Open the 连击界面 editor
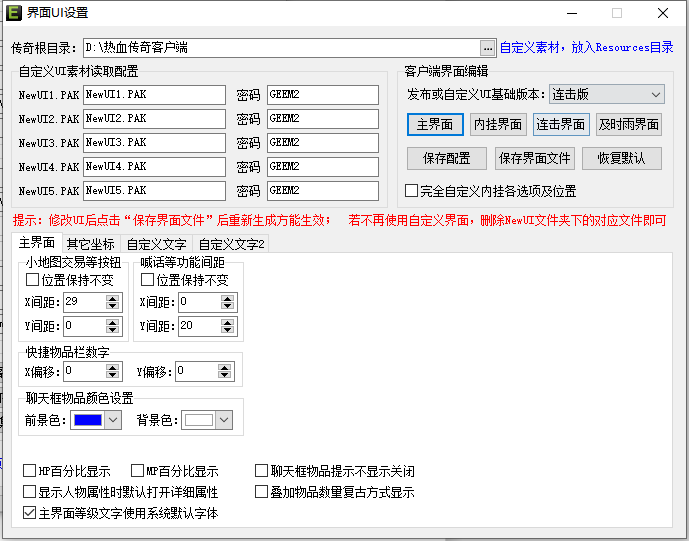Viewport: 689px width, 541px height. [x=561, y=124]
